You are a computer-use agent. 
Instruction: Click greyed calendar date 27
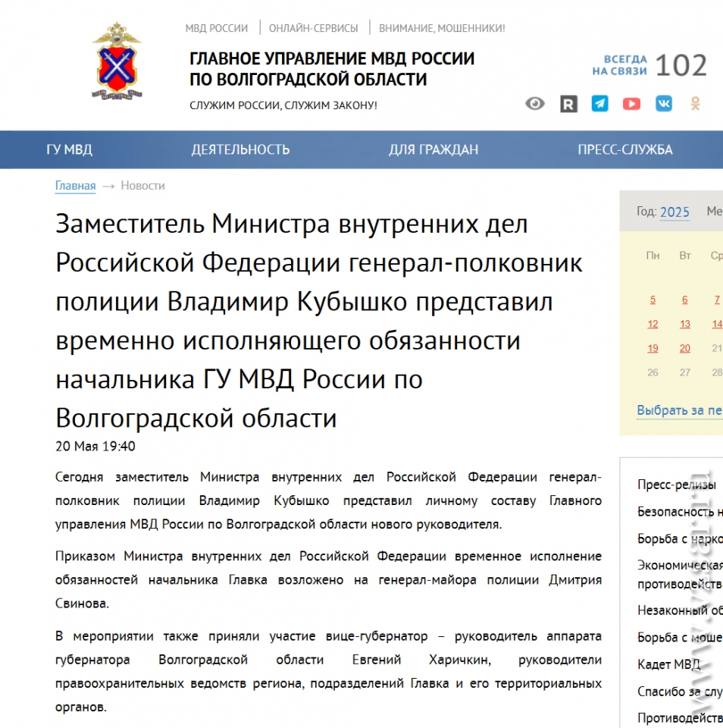[684, 372]
